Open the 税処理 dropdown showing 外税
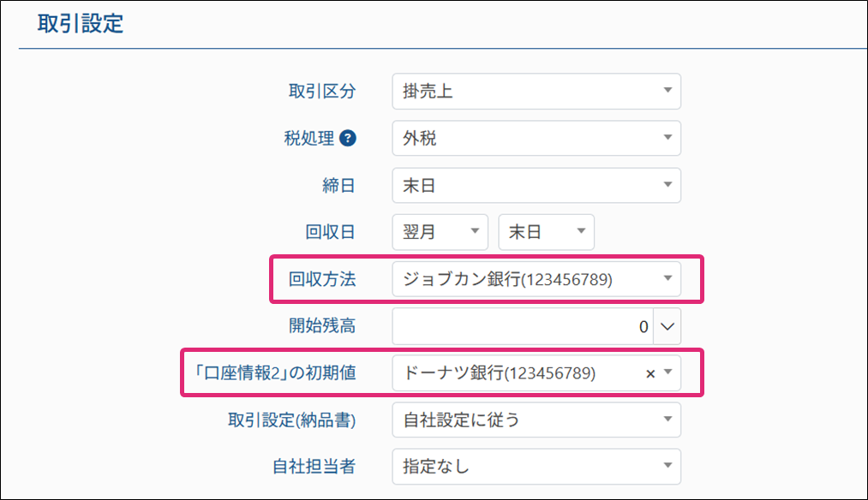Screen dimensions: 868x500 coord(536,139)
